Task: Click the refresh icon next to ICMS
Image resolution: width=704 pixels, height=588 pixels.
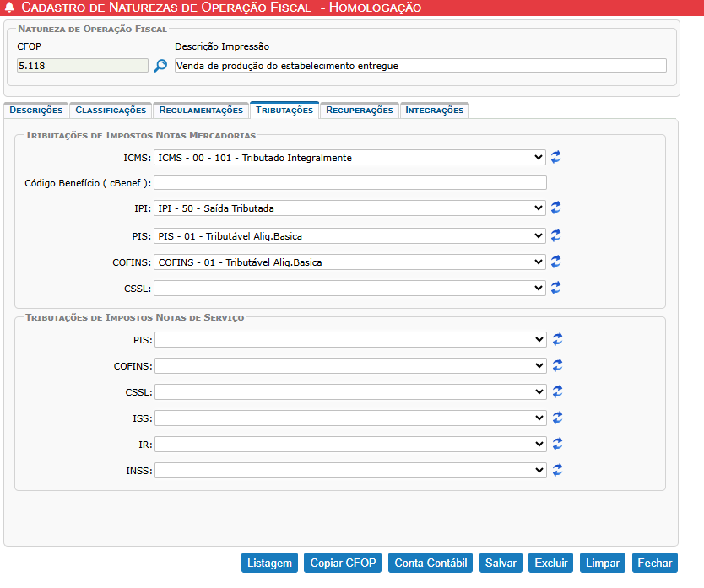Action: click(555, 157)
